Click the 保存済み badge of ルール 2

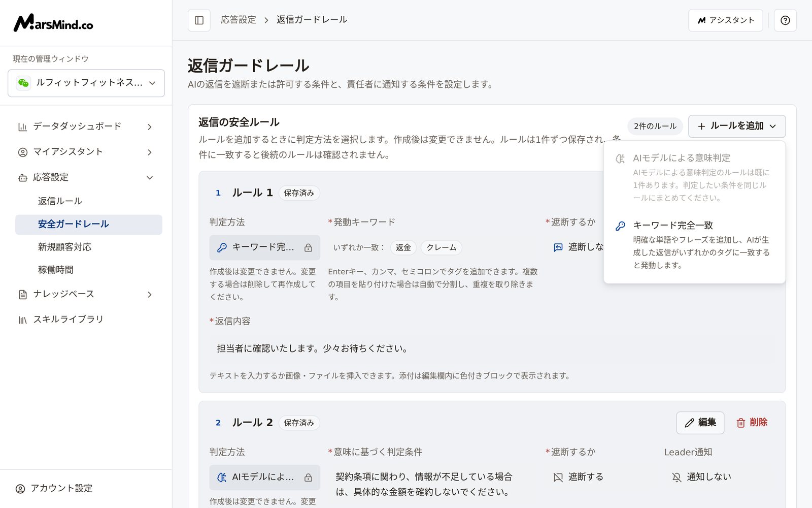click(x=299, y=423)
